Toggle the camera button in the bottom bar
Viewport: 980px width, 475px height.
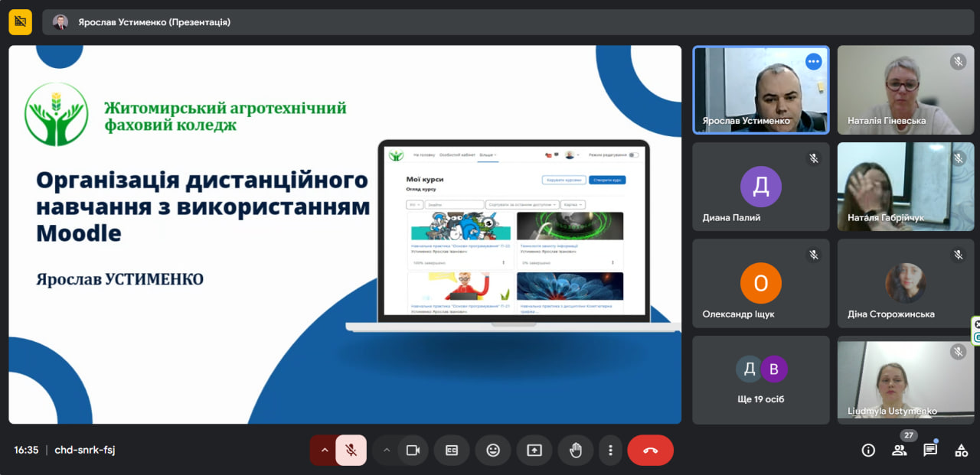pyautogui.click(x=413, y=451)
